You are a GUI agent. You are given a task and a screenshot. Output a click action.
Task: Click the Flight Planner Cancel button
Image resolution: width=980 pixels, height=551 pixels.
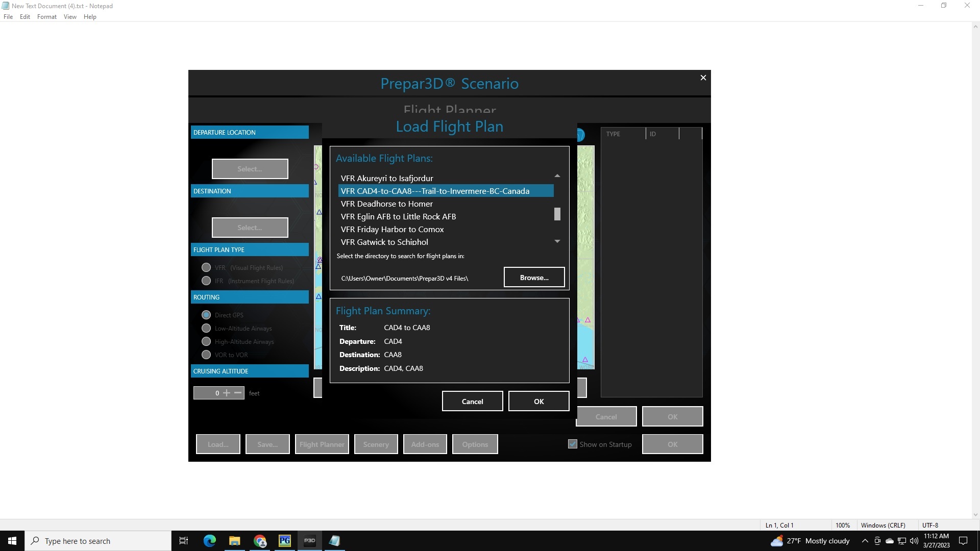[x=606, y=417]
